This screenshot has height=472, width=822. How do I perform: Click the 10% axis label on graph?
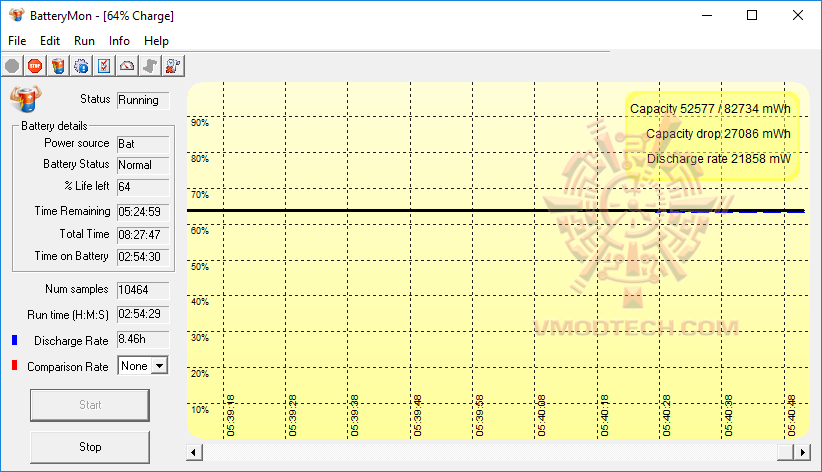click(x=200, y=410)
